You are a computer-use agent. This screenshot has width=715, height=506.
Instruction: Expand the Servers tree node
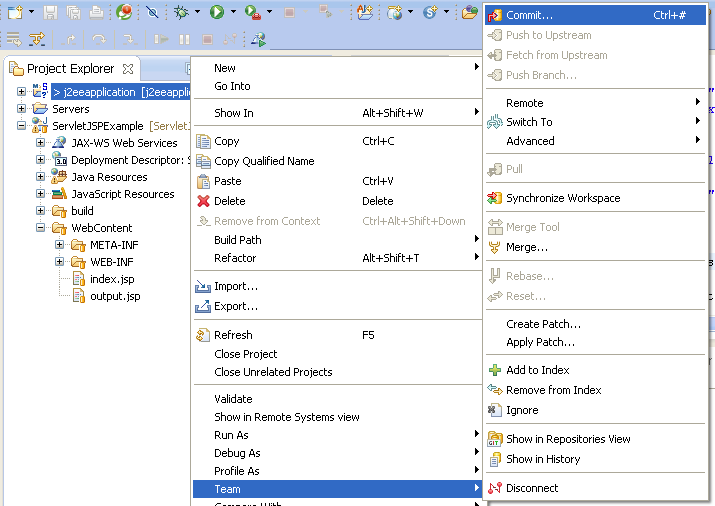click(x=21, y=108)
